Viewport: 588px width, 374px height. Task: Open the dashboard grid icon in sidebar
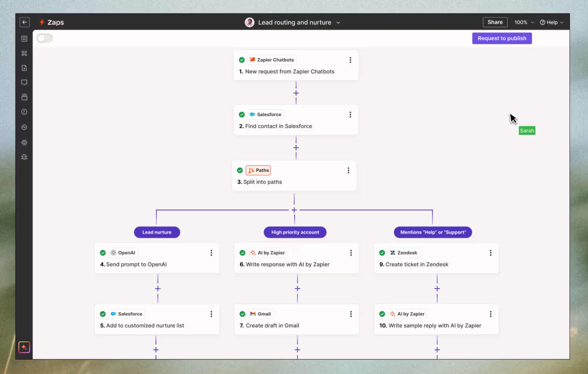click(x=24, y=39)
